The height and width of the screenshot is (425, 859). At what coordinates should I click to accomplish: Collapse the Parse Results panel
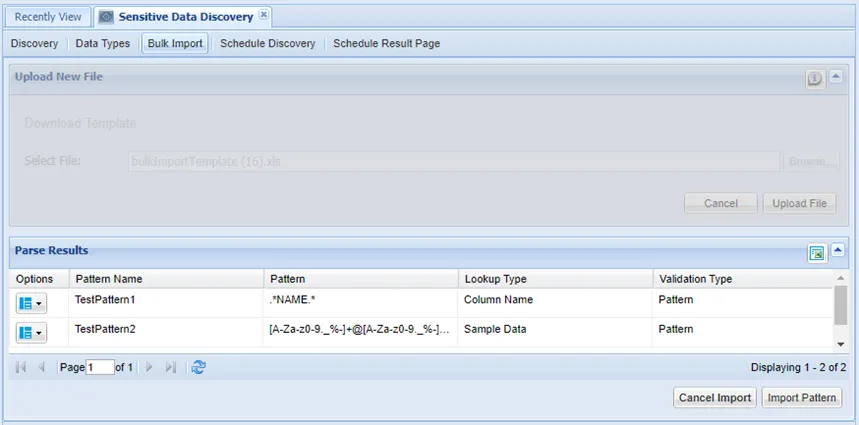[838, 250]
